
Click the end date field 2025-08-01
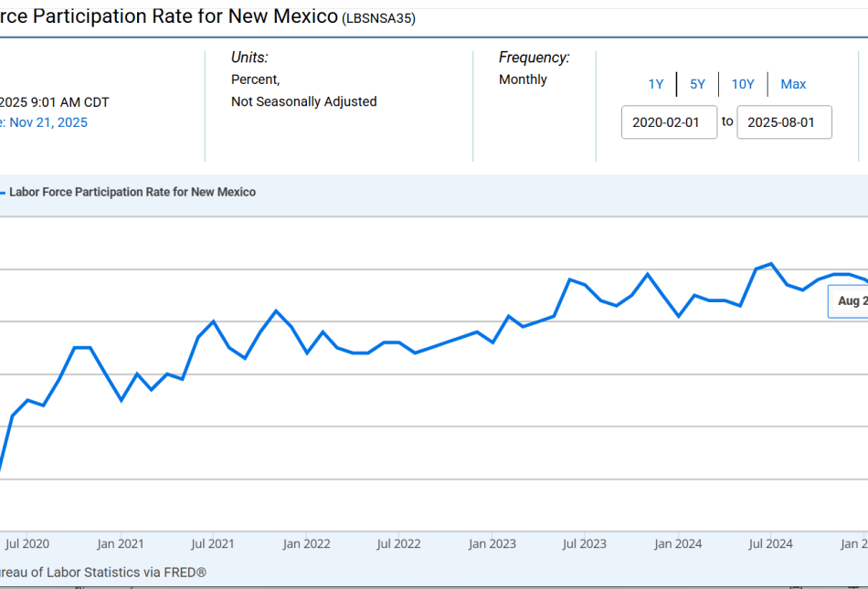point(784,122)
